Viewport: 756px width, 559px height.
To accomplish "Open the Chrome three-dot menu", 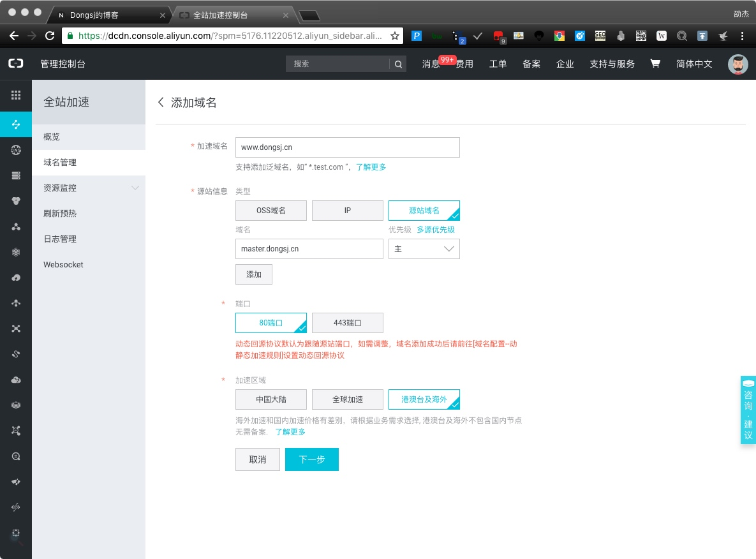I will [742, 36].
